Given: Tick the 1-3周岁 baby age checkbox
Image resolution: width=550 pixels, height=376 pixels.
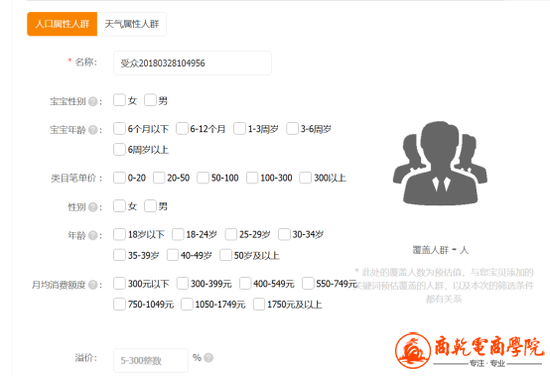Looking at the screenshot, I should 240,128.
